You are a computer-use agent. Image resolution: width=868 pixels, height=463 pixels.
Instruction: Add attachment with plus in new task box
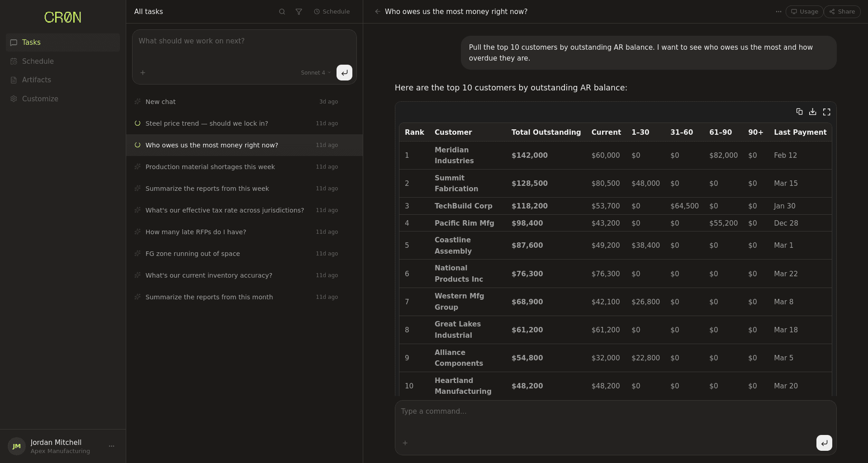[143, 72]
